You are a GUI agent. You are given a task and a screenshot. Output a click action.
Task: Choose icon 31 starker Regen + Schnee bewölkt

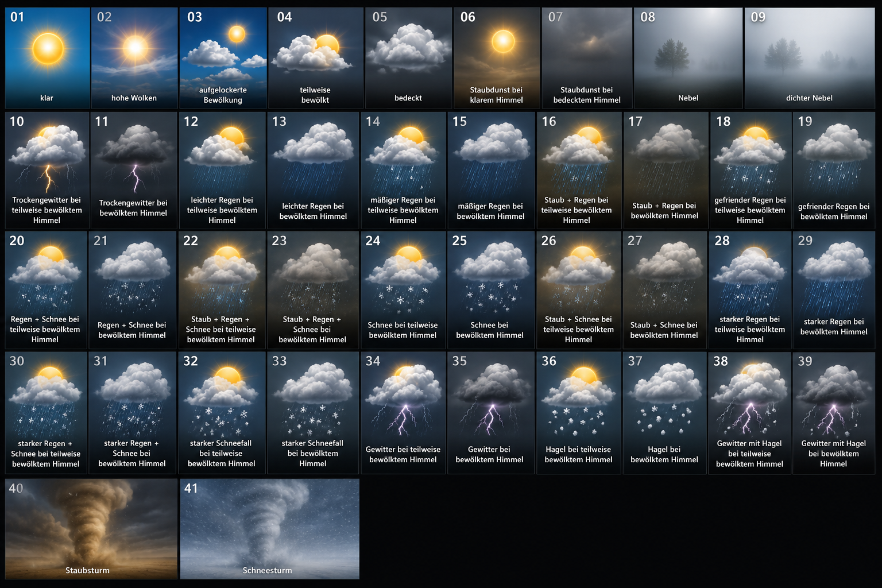coord(133,413)
